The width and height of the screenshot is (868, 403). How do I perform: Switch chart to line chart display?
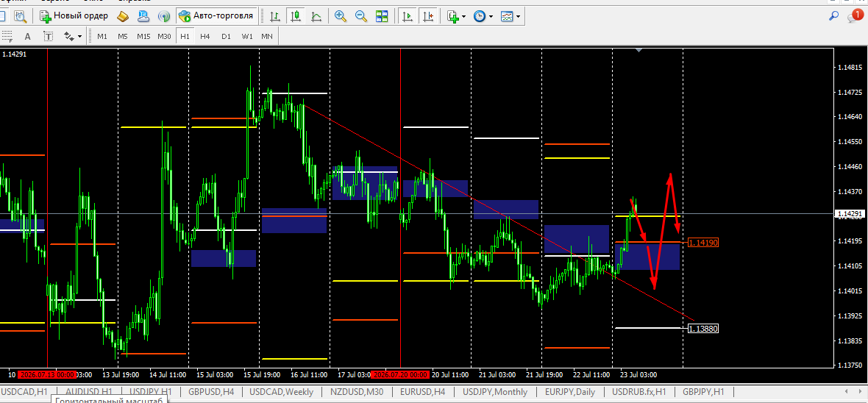pos(316,17)
